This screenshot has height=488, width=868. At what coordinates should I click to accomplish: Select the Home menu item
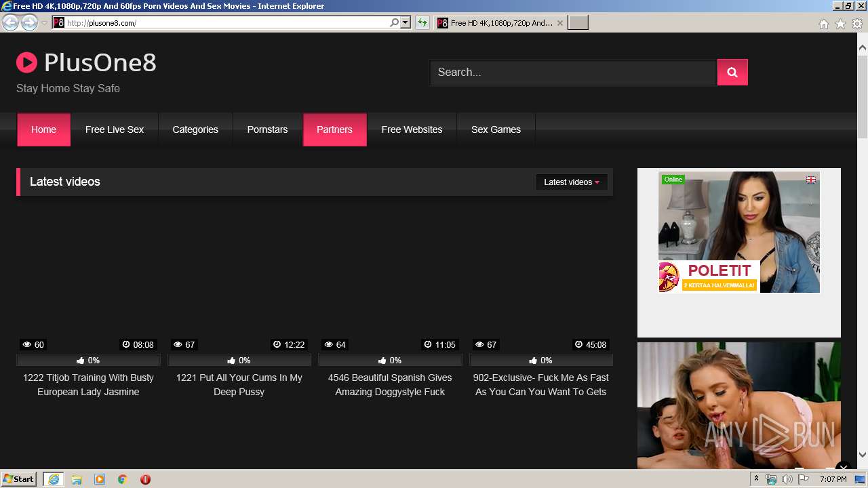pos(43,129)
